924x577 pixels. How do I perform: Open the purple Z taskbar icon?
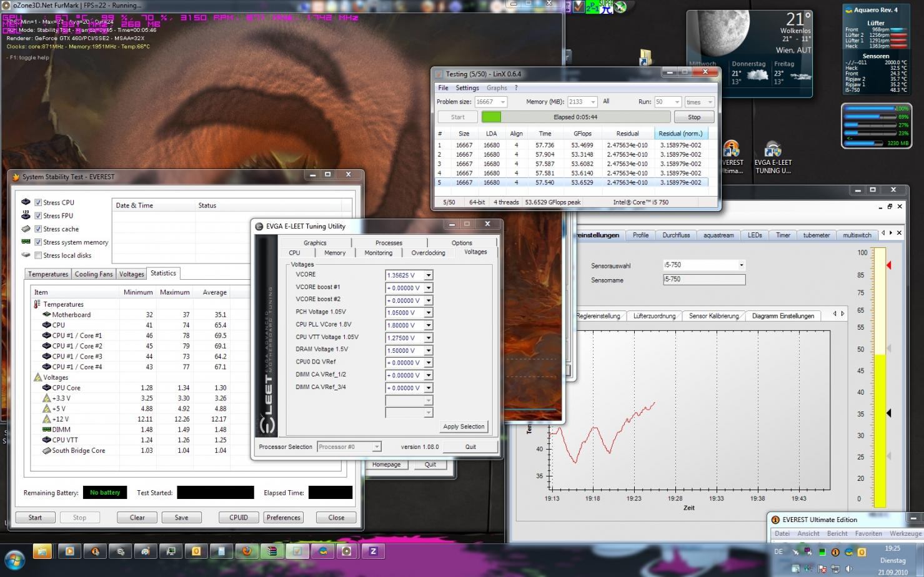(373, 551)
